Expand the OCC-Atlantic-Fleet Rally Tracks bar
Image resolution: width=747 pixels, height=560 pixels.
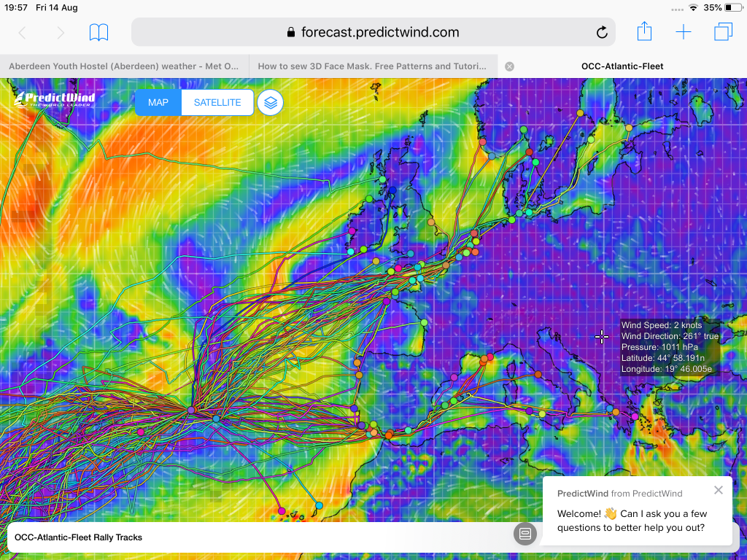pos(255,537)
